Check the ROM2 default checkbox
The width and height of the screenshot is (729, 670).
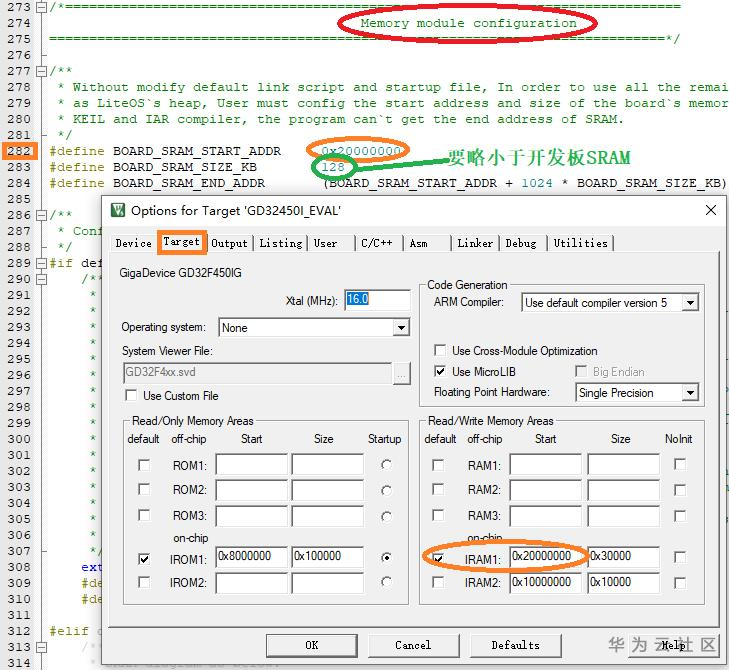coord(144,490)
